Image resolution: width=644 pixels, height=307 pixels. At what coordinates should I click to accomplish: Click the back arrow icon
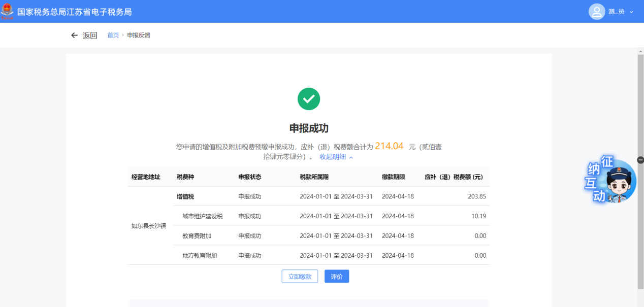tap(75, 36)
